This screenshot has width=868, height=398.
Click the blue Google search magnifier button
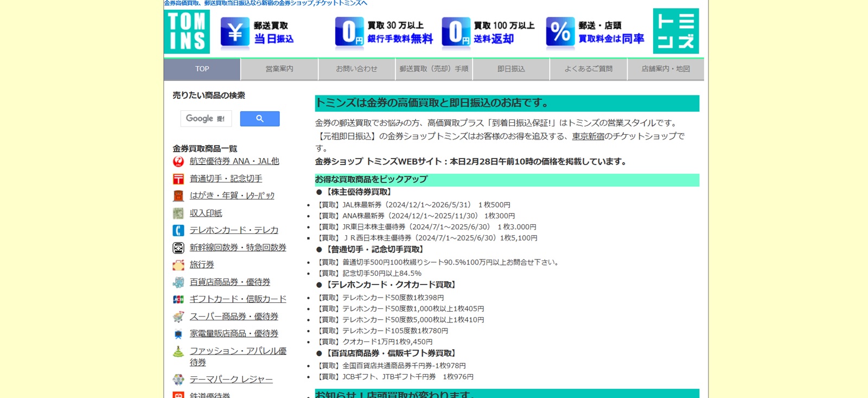pos(260,119)
